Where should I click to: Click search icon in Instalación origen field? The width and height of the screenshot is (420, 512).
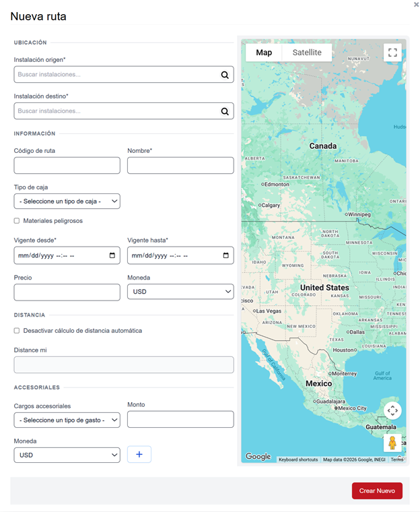point(225,75)
